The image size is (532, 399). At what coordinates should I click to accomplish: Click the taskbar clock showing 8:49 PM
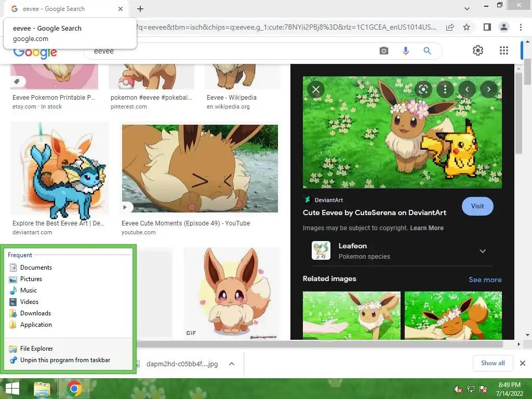tap(509, 389)
